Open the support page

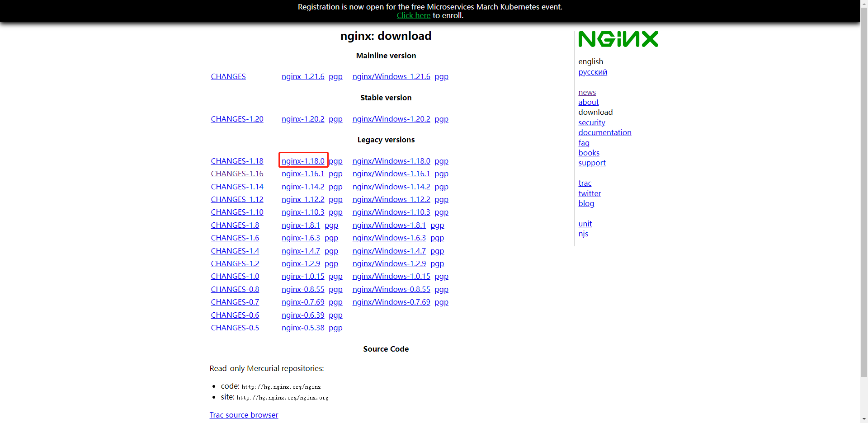(x=592, y=163)
